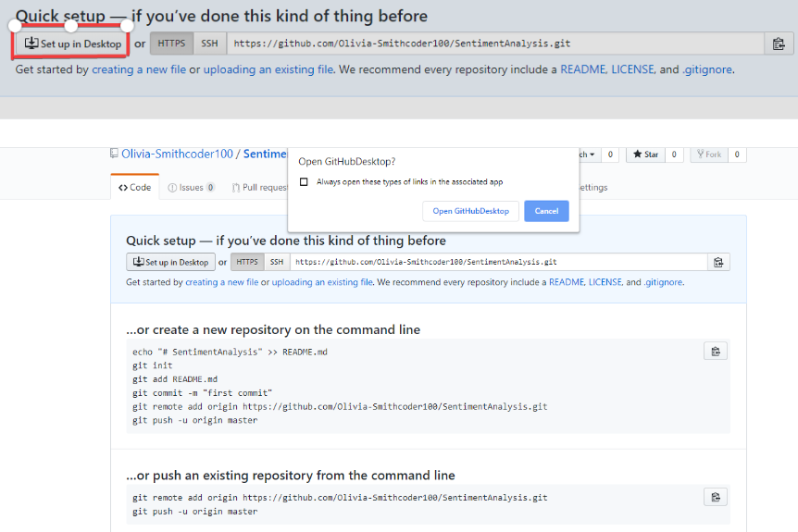Open the partly hidden Settings tab
798x532 pixels.
[593, 187]
